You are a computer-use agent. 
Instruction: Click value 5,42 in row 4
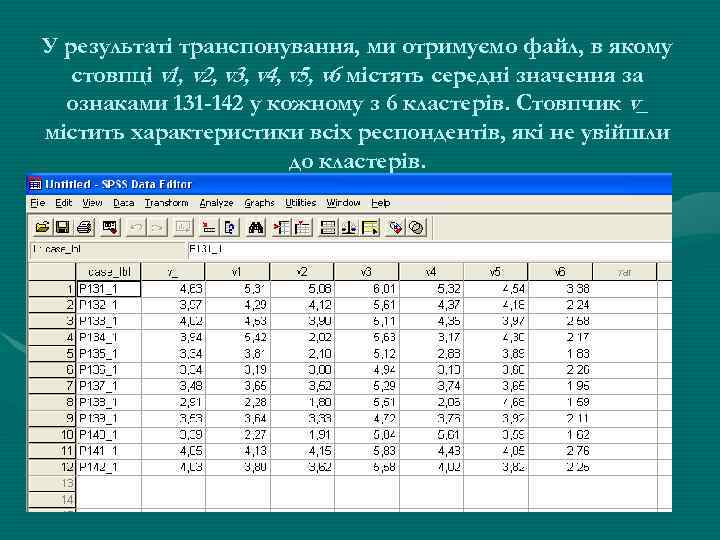pyautogui.click(x=238, y=338)
